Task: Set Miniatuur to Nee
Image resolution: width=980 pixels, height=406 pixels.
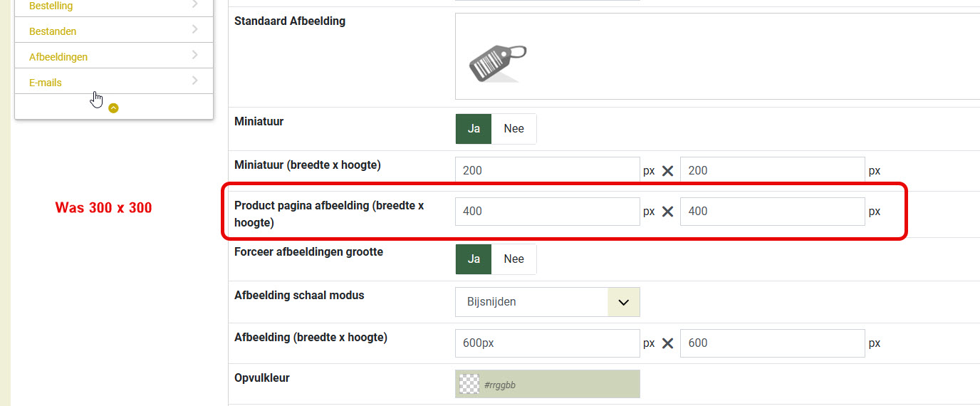Action: 514,129
